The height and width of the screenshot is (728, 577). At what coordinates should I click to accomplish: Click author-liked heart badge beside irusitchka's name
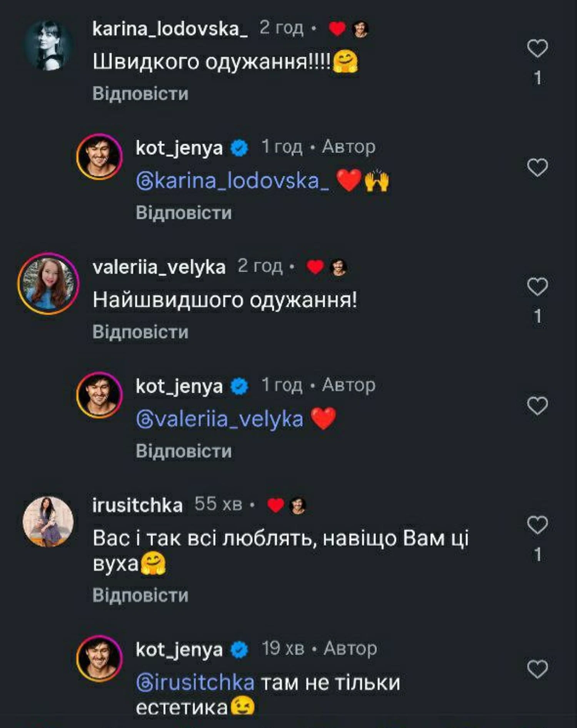(x=275, y=505)
